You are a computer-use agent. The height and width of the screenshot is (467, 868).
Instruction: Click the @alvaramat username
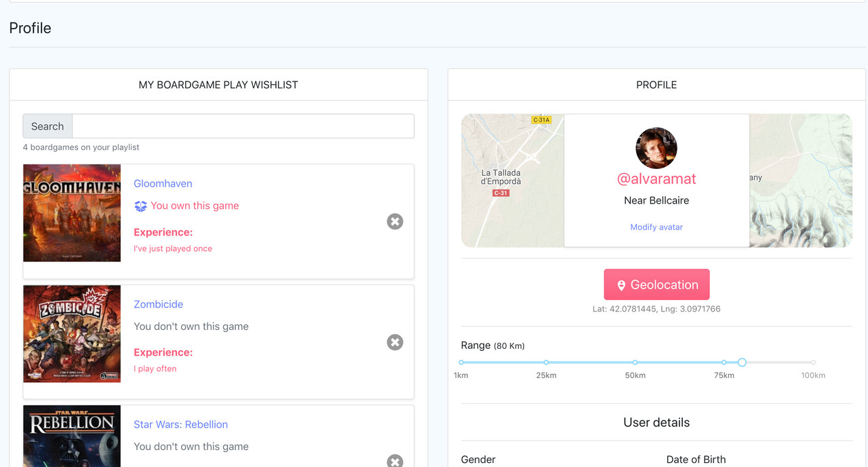click(x=656, y=179)
